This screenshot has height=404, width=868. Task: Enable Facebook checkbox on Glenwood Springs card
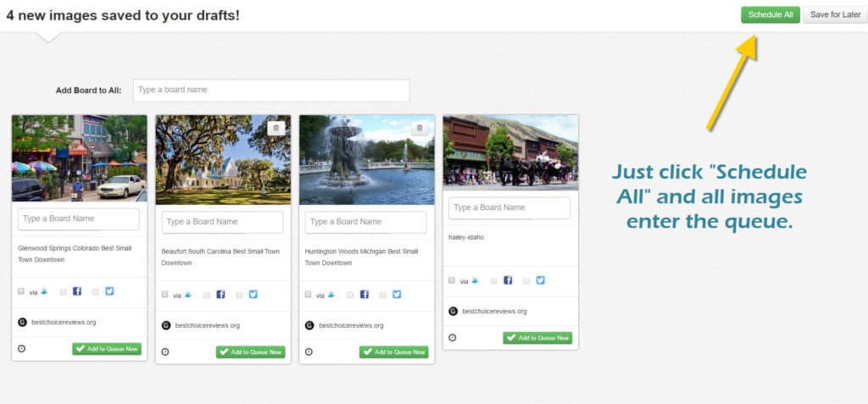63,291
